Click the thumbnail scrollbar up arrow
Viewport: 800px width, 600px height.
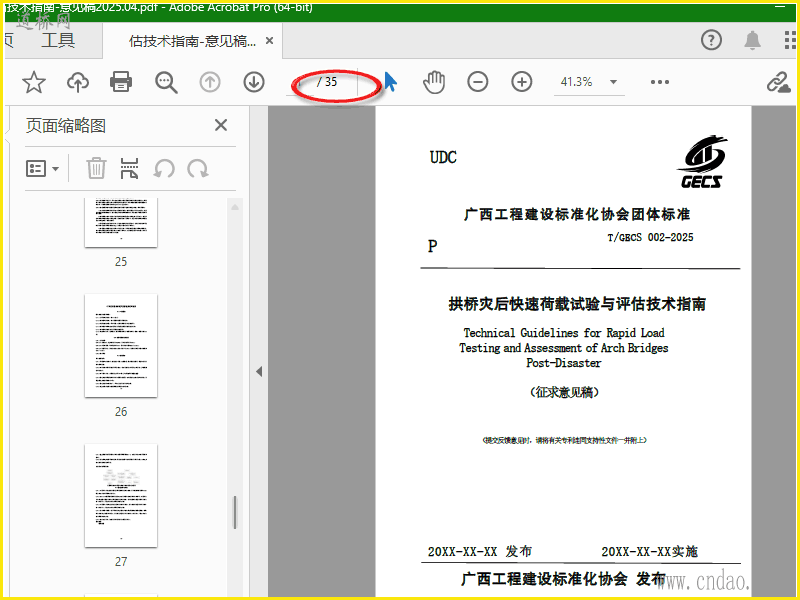pyautogui.click(x=235, y=207)
